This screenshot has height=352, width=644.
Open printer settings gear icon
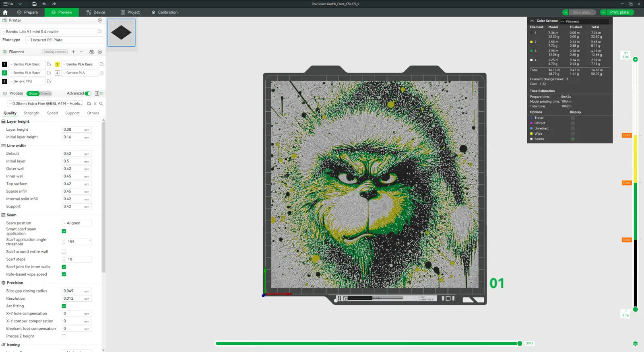[x=100, y=20]
